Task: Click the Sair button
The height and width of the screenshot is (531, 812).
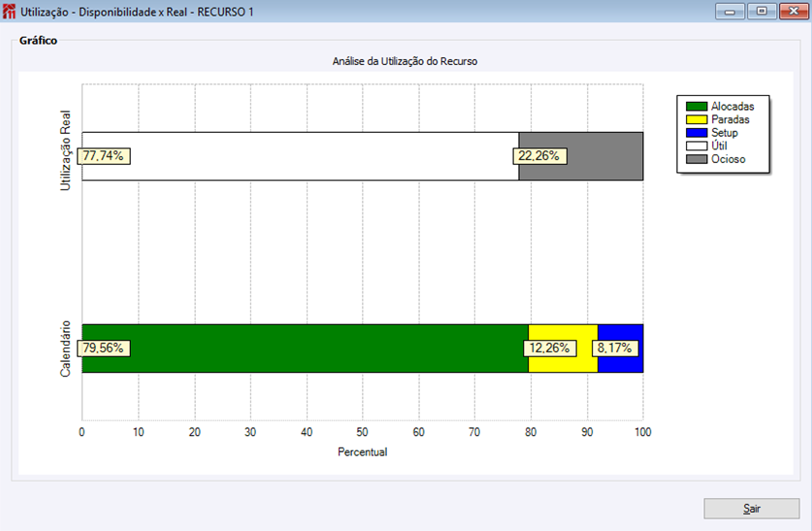Action: point(752,509)
